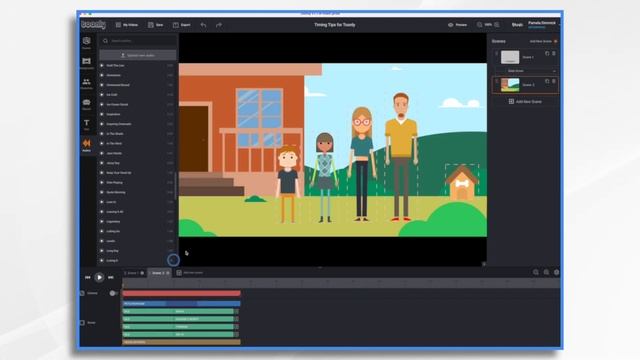
Task: Select the Scene 1 thumbnail
Action: click(x=510, y=57)
